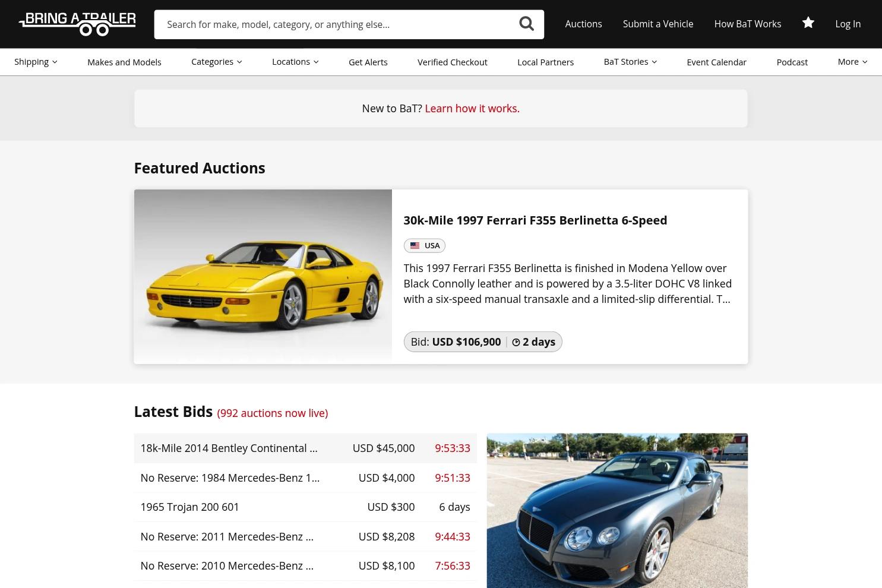Click the USD $4,000 bid amount
The height and width of the screenshot is (588, 882).
click(387, 478)
